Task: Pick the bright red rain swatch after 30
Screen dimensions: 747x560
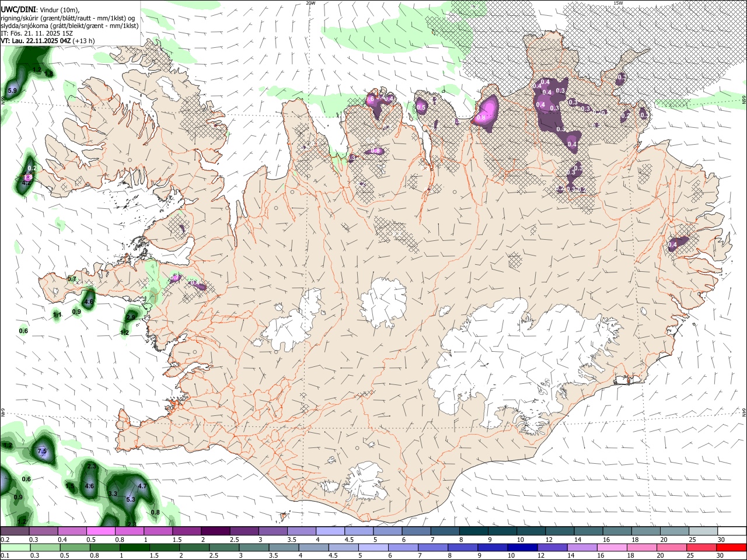Action: (x=731, y=547)
